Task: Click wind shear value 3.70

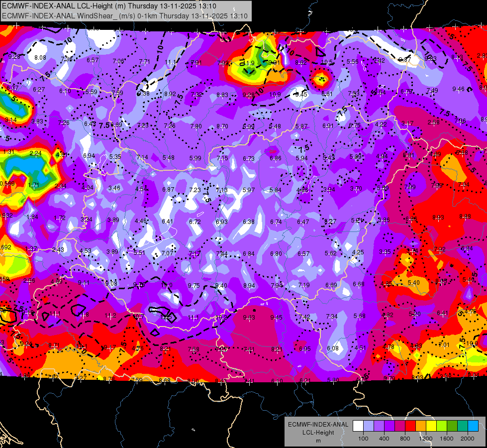Action: pos(356,188)
